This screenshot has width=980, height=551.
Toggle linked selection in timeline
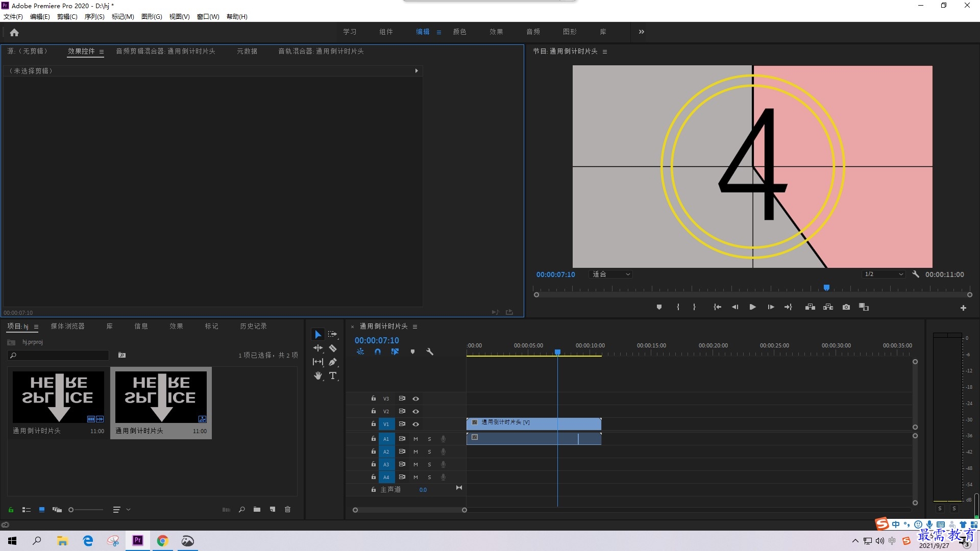395,352
